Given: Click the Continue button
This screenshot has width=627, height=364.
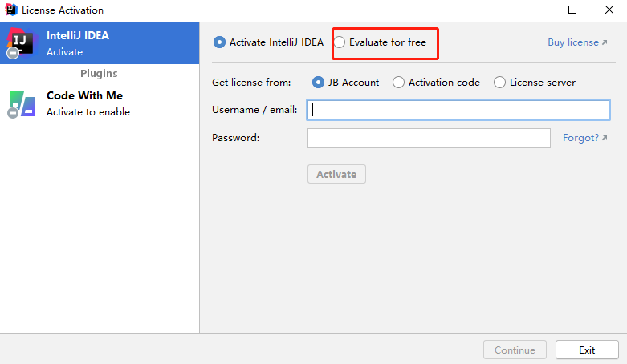Looking at the screenshot, I should coord(515,350).
